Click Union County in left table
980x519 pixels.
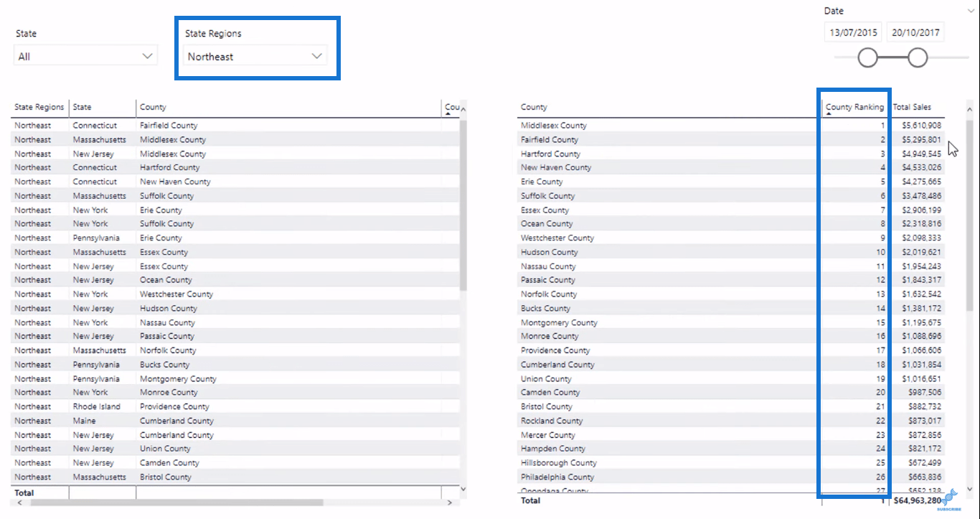tap(165, 449)
